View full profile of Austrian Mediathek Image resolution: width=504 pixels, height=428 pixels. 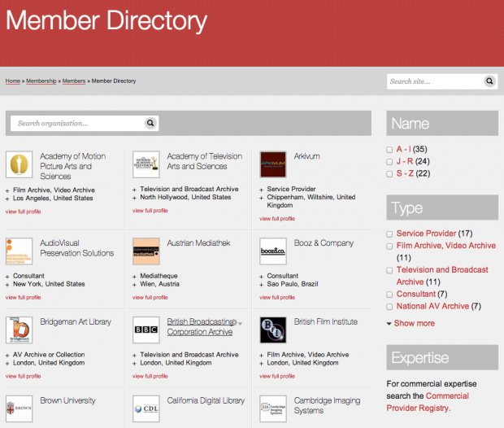[x=150, y=297]
